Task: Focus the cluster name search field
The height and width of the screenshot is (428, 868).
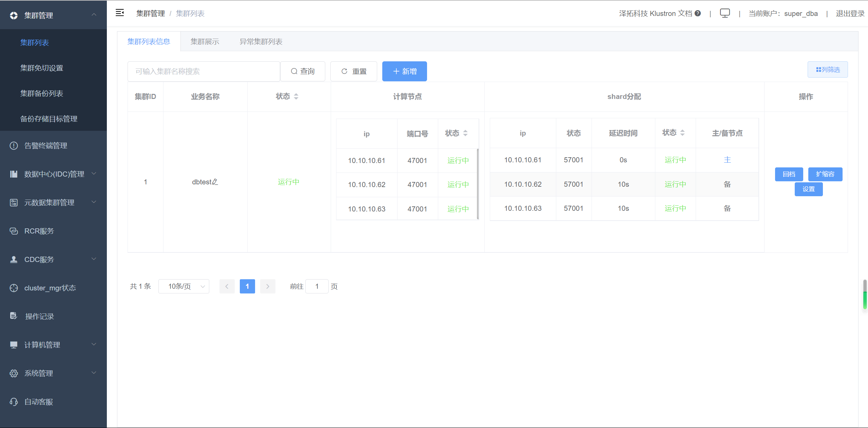Action: [204, 72]
